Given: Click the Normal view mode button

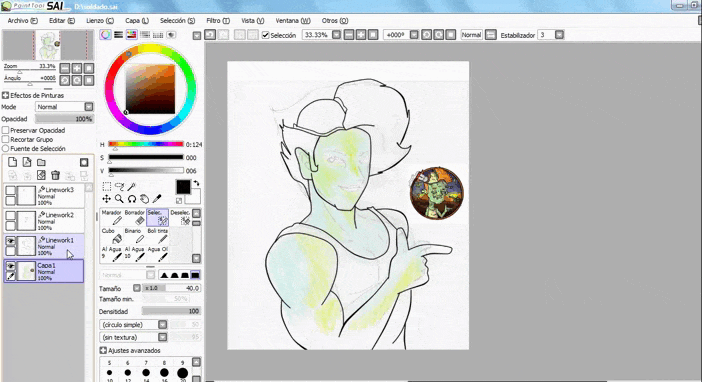Looking at the screenshot, I should [x=471, y=34].
